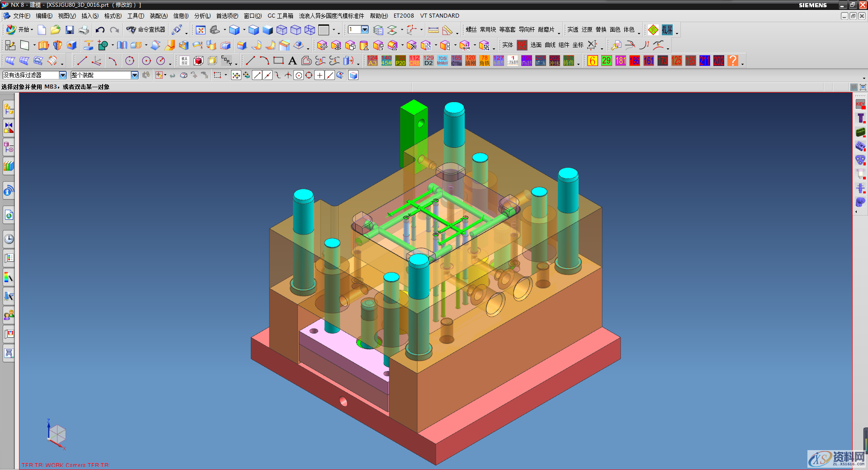Select the Text 'A' curve tool
Screen dimensions: 868x470
tap(292, 61)
